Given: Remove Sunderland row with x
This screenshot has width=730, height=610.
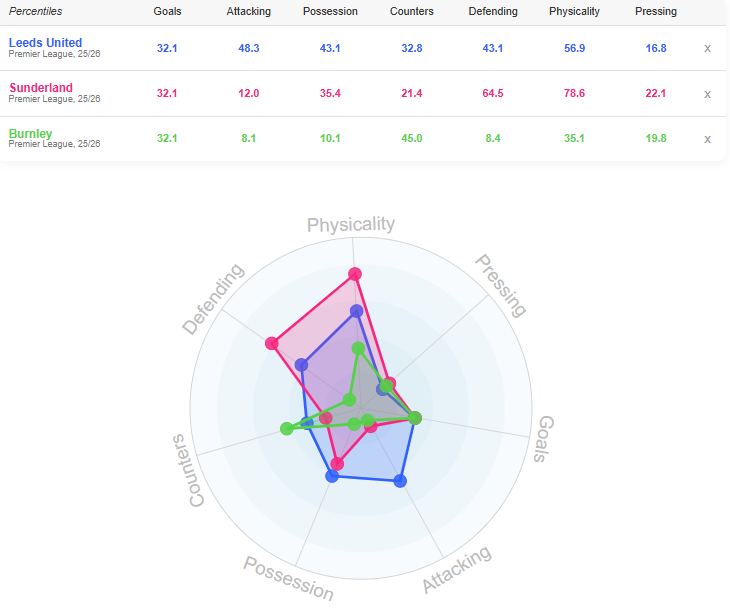Looking at the screenshot, I should (x=707, y=93).
